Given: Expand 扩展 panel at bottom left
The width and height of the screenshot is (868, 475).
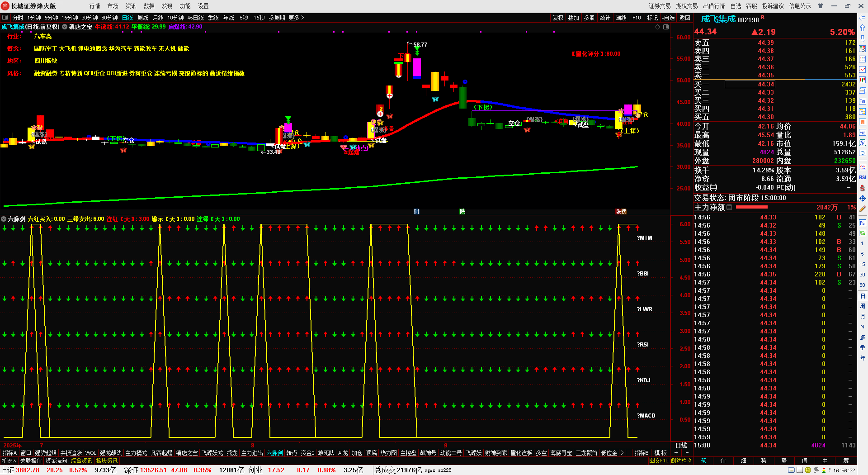Looking at the screenshot, I should point(9,461).
